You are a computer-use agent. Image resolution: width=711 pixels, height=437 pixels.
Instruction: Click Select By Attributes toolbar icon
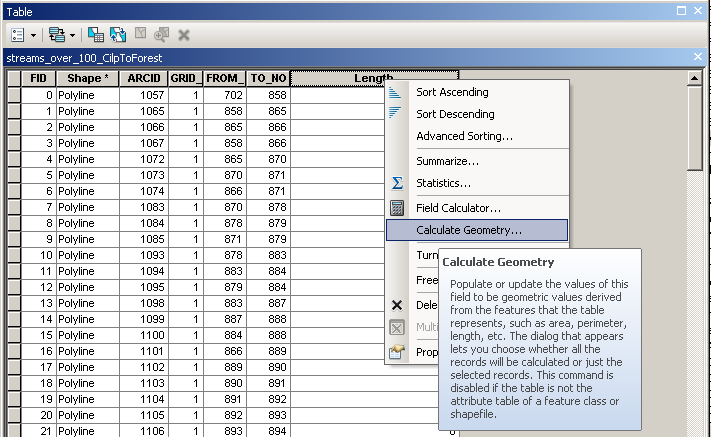[x=96, y=34]
